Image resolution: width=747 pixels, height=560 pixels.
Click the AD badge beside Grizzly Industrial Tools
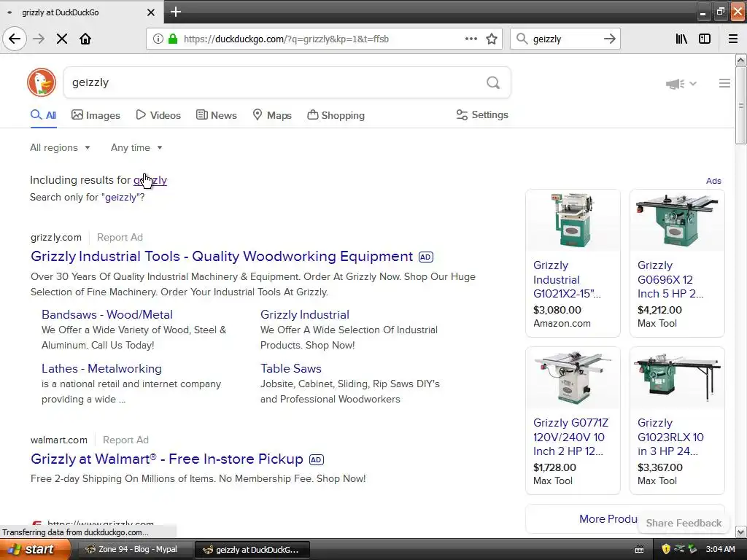coord(426,257)
